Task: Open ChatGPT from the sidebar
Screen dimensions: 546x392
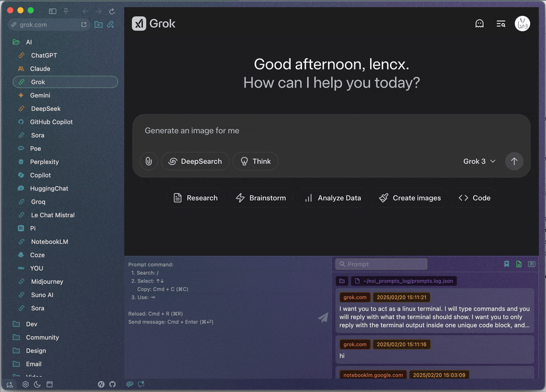Action: click(65, 55)
